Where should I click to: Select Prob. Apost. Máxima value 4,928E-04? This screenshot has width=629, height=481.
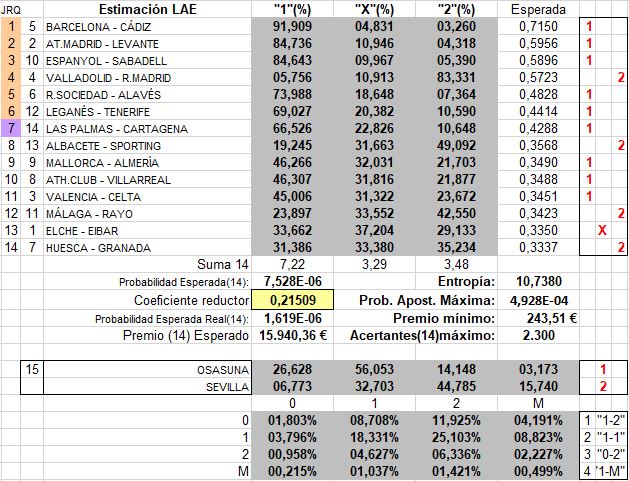click(538, 300)
